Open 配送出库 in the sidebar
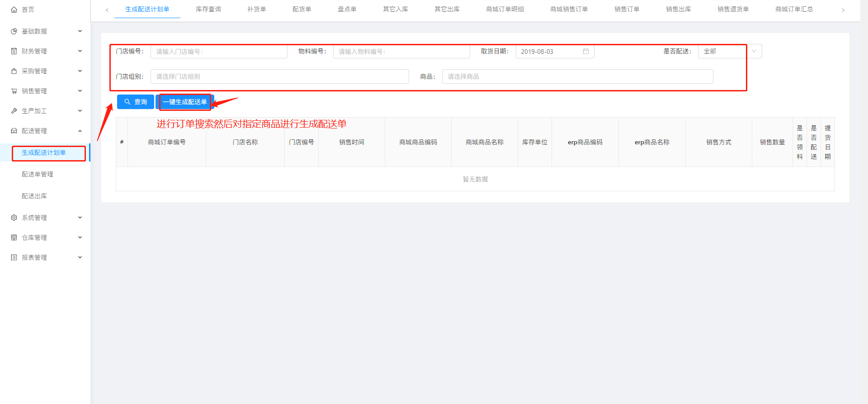 coord(34,196)
